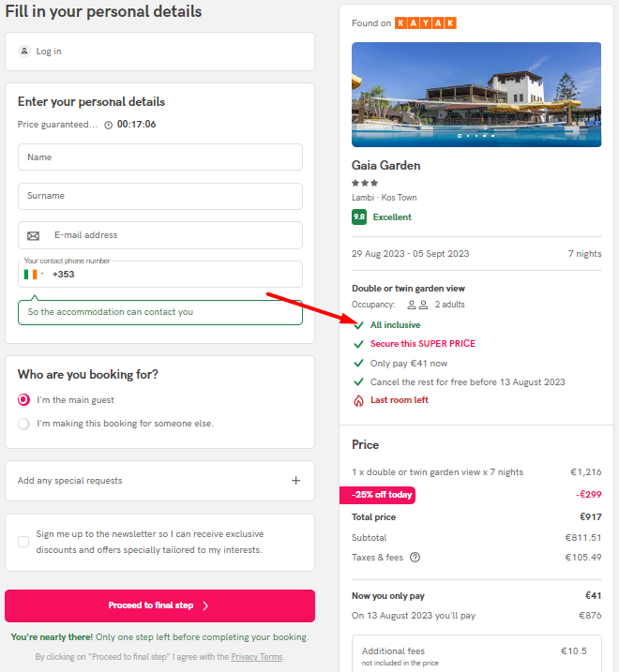This screenshot has height=672, width=619.
Task: Click the Taxes & fees help icon
Action: click(415, 557)
